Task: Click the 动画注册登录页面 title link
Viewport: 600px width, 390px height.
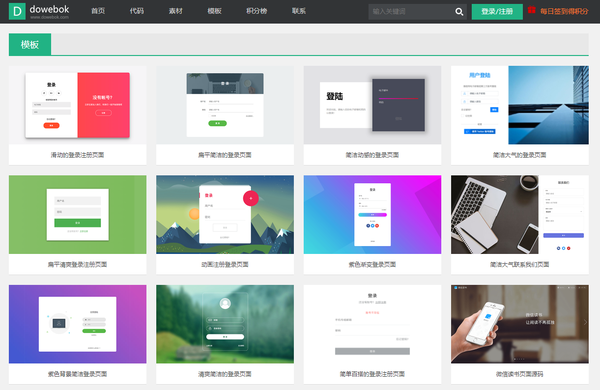Action: [x=225, y=264]
